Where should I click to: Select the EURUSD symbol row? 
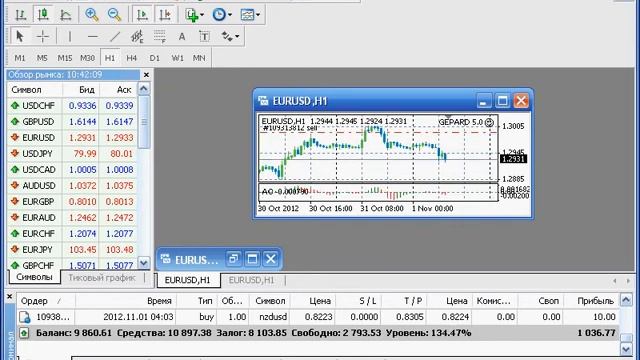tap(73, 138)
